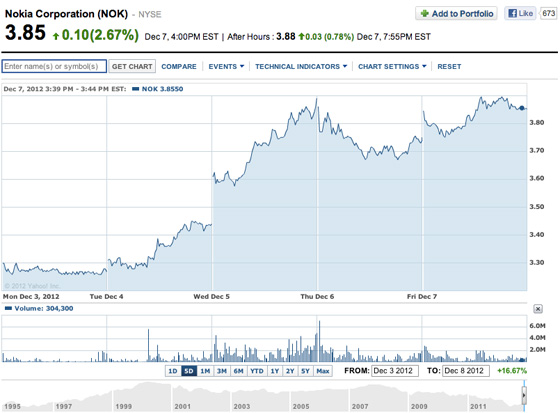Click the 1997 label on the history timeline
Image resolution: width=560 pixels, height=413 pixels.
click(64, 407)
